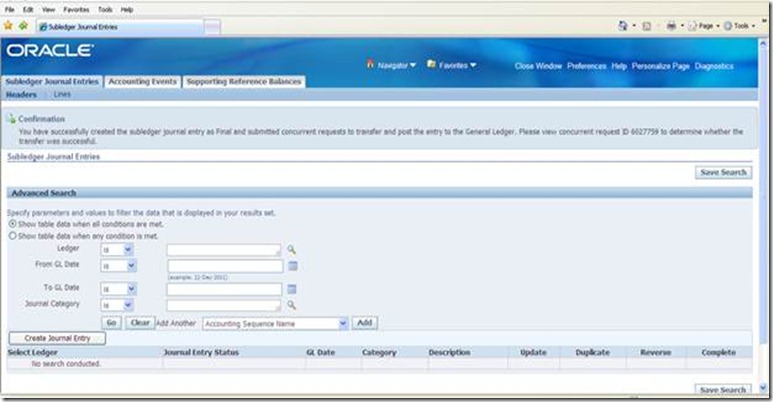
Task: Click the upper Save Search button
Action: [x=723, y=172]
